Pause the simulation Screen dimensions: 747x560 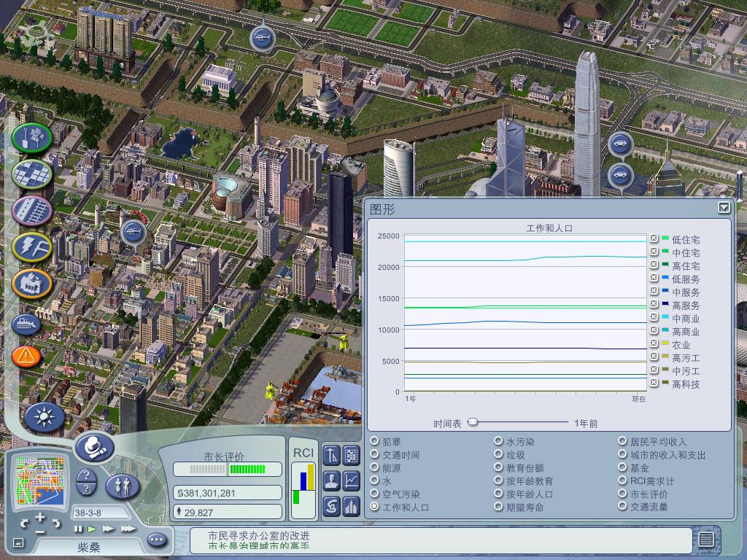[77, 529]
